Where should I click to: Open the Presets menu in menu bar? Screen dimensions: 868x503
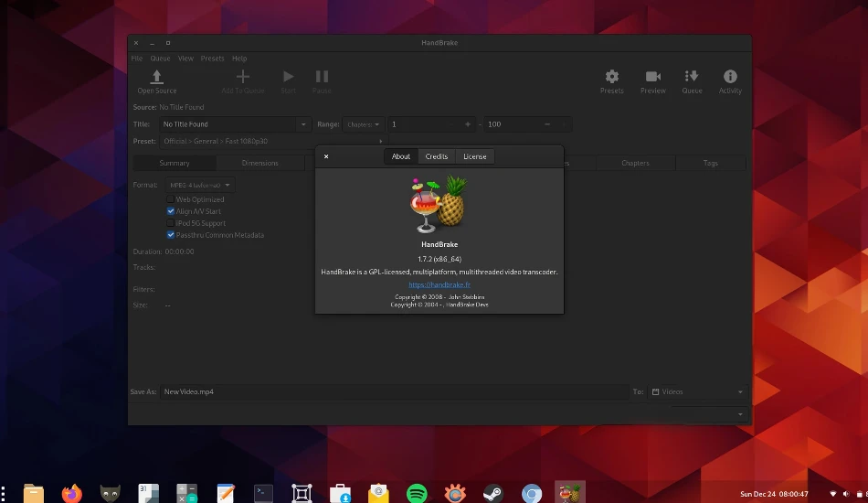[x=213, y=59]
